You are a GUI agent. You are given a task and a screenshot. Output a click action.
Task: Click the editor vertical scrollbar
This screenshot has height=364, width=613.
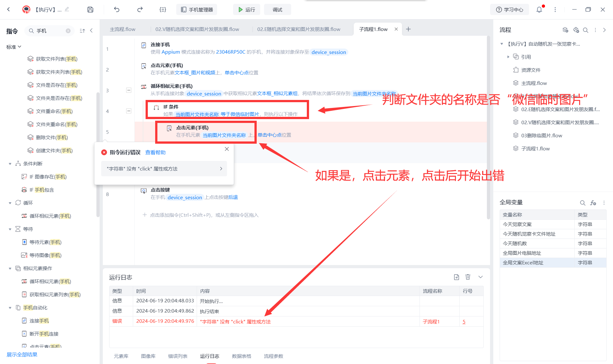(488, 128)
